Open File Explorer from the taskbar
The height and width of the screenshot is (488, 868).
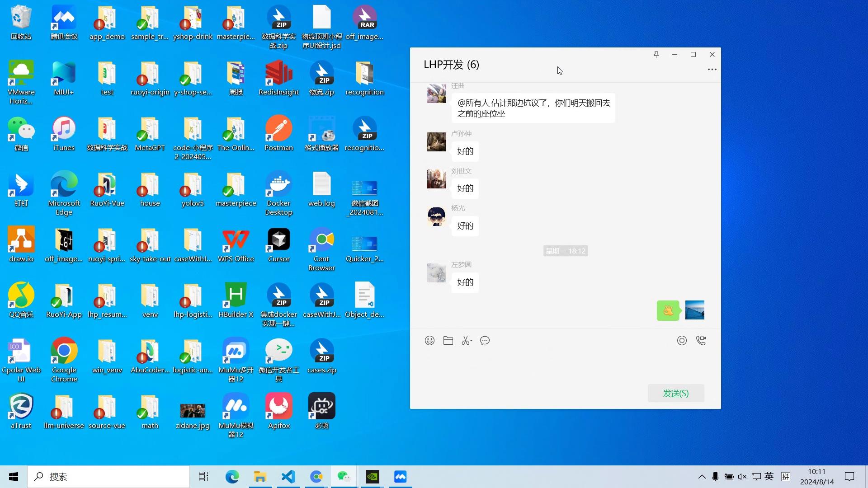pos(260,477)
